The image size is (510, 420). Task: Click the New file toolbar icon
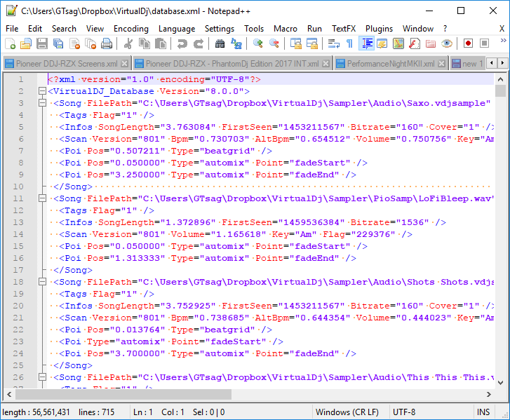pyautogui.click(x=10, y=43)
